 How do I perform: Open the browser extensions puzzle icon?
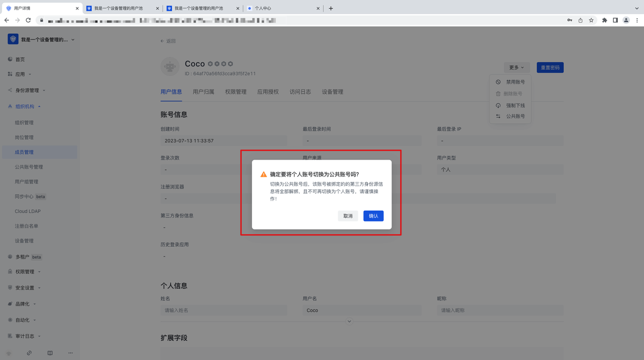pyautogui.click(x=605, y=20)
